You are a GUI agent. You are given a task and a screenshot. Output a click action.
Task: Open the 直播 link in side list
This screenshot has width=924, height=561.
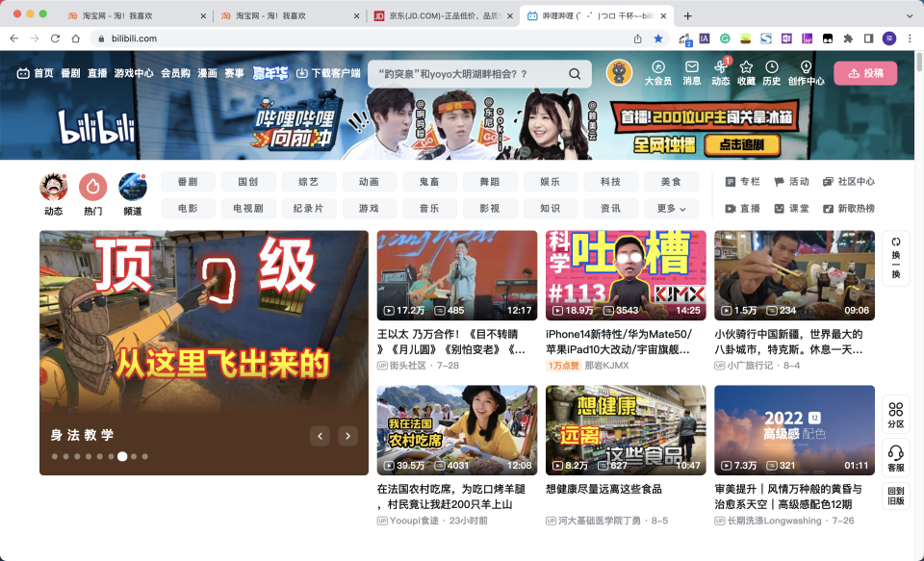[x=742, y=208]
